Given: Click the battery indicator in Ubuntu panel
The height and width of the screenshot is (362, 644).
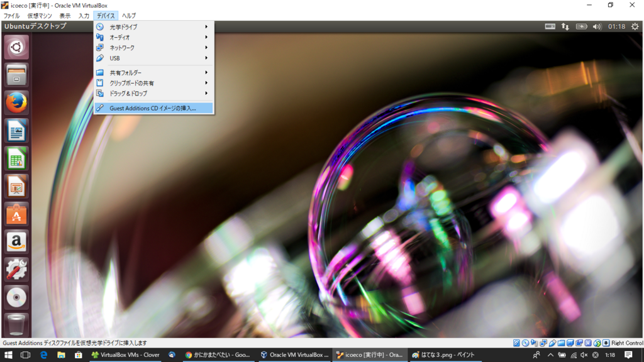Looking at the screenshot, I should [581, 26].
